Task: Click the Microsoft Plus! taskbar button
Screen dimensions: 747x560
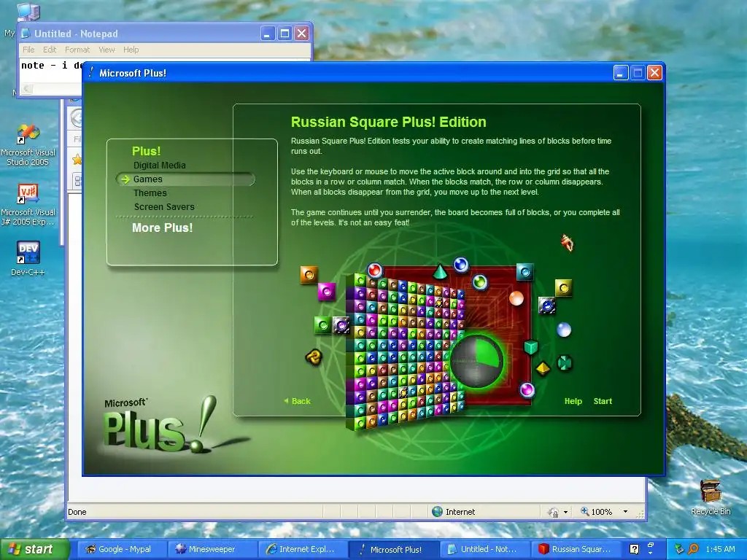Action: click(393, 549)
